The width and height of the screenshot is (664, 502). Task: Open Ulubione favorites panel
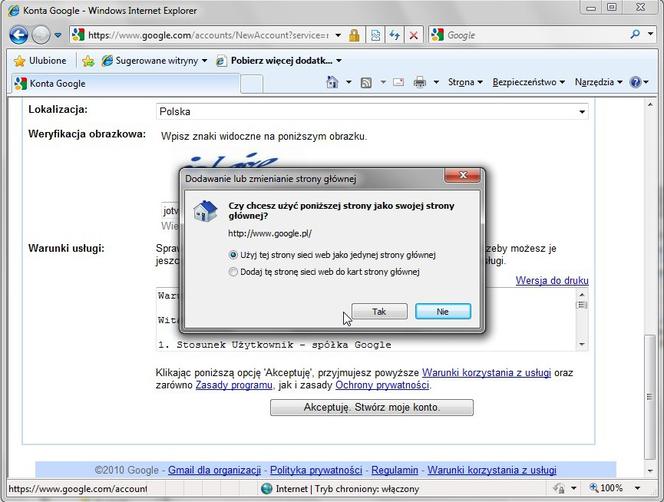pos(40,61)
